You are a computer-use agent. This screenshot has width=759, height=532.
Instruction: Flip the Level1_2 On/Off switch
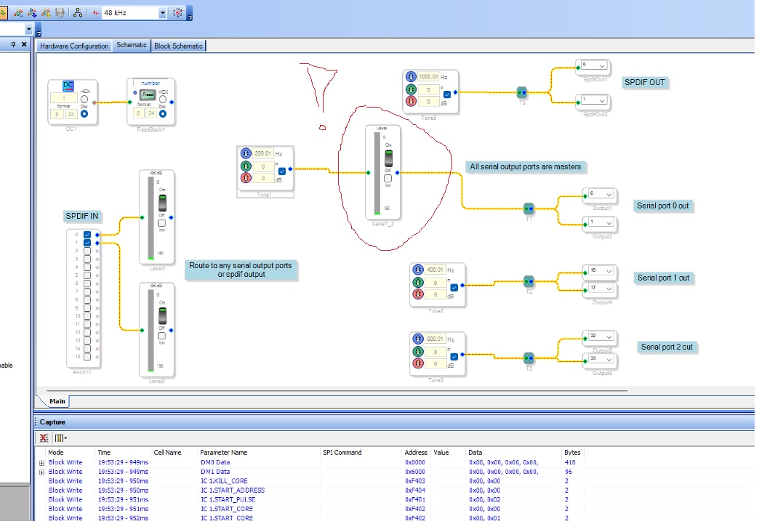[x=388, y=158]
